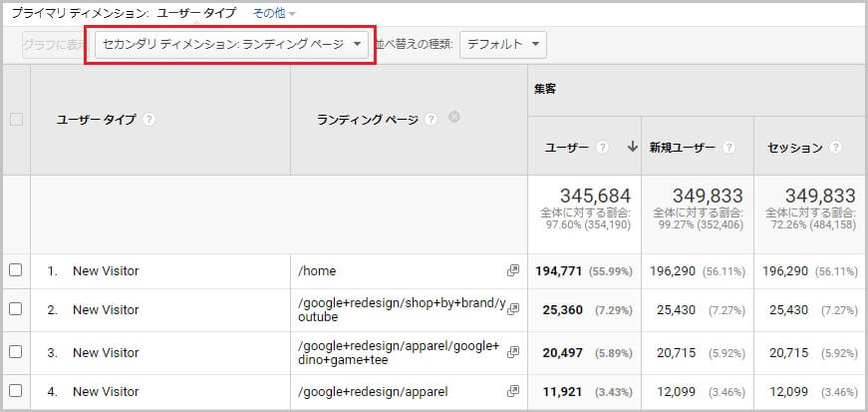Click the users value 25,360
This screenshot has width=868, height=412.
click(x=562, y=310)
